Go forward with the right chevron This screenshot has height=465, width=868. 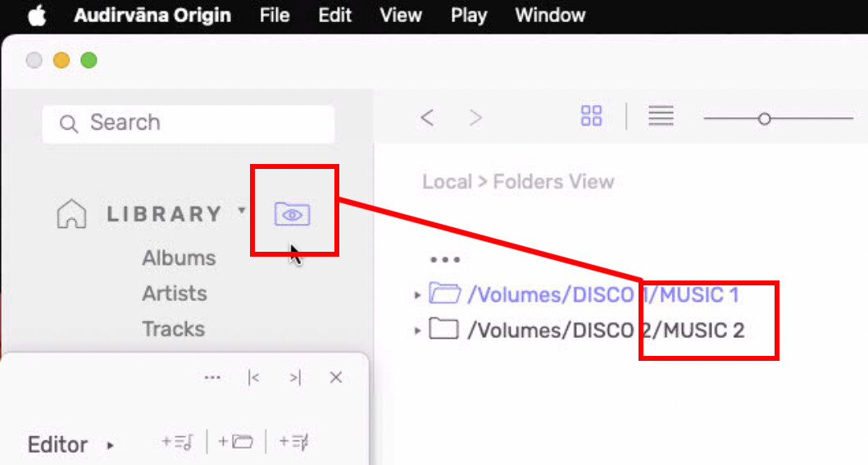(x=475, y=118)
